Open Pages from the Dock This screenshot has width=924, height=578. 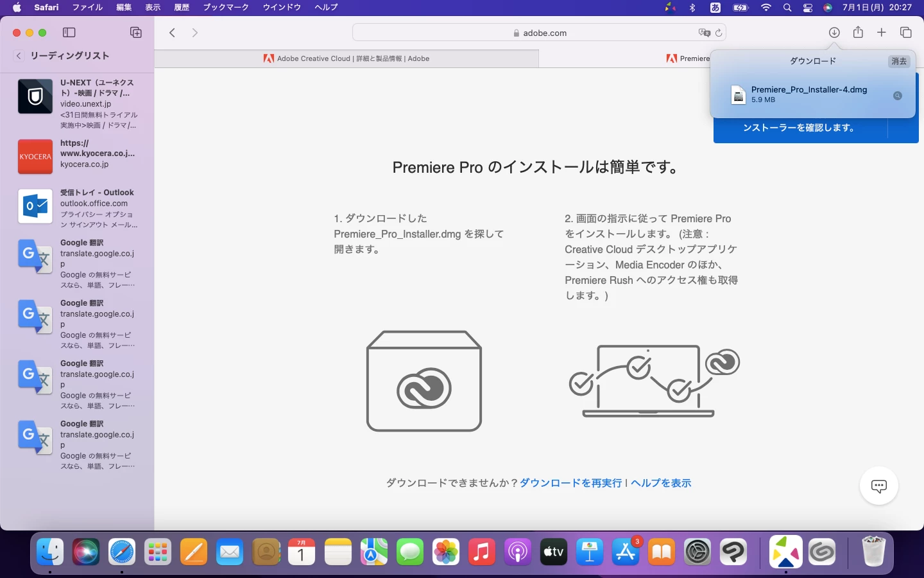tap(194, 552)
